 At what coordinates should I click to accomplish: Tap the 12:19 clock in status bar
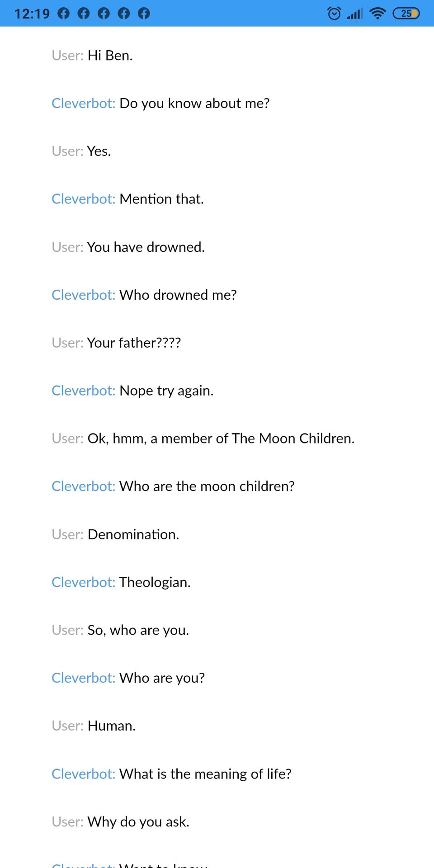pyautogui.click(x=32, y=14)
